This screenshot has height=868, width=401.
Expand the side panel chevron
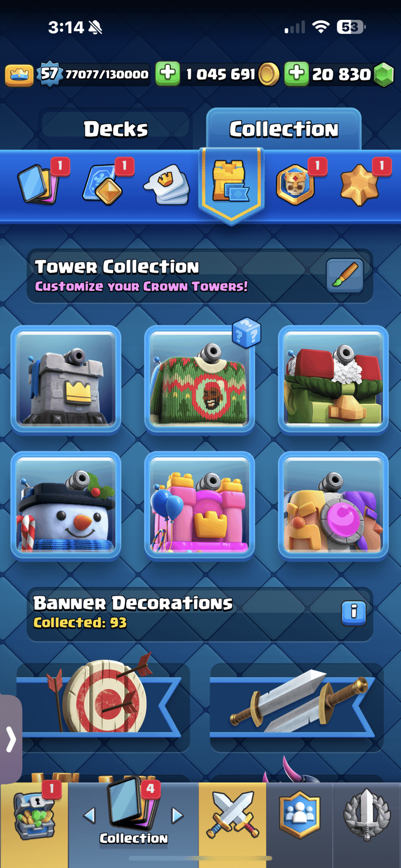click(11, 740)
